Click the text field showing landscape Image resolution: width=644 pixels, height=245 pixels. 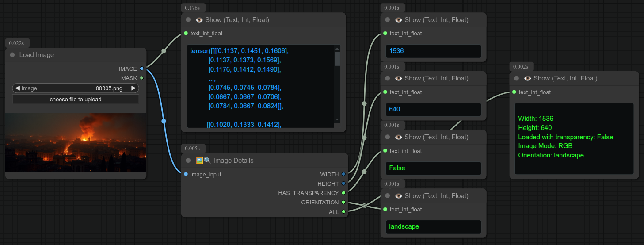[x=433, y=226]
